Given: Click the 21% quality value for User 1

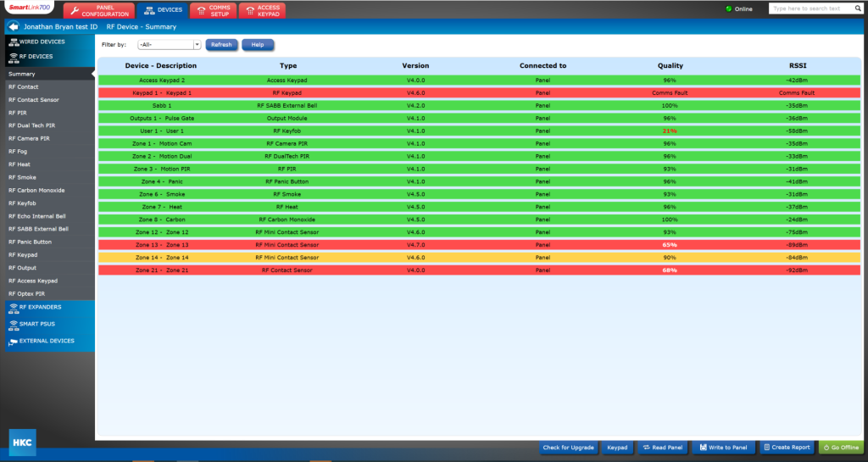Looking at the screenshot, I should point(670,131).
